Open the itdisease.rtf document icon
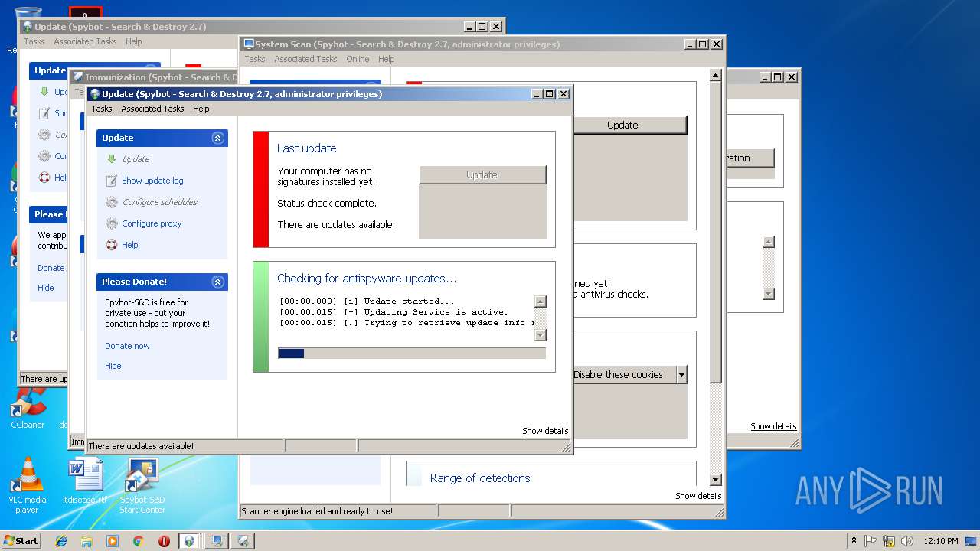The height and width of the screenshot is (551, 980). click(x=85, y=481)
